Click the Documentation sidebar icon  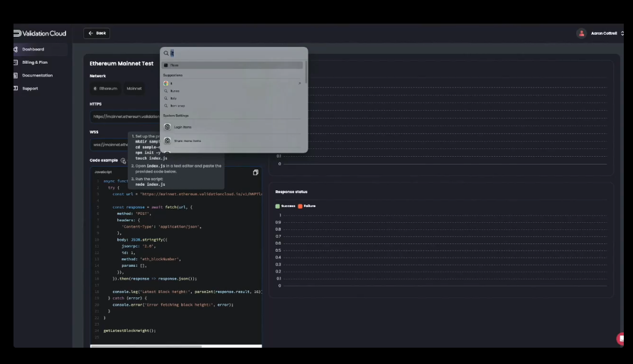coord(16,75)
